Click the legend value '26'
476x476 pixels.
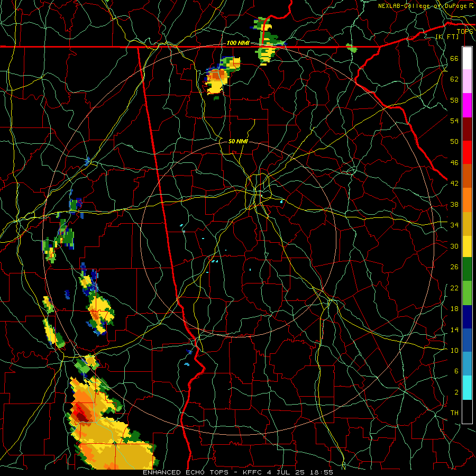(x=454, y=267)
